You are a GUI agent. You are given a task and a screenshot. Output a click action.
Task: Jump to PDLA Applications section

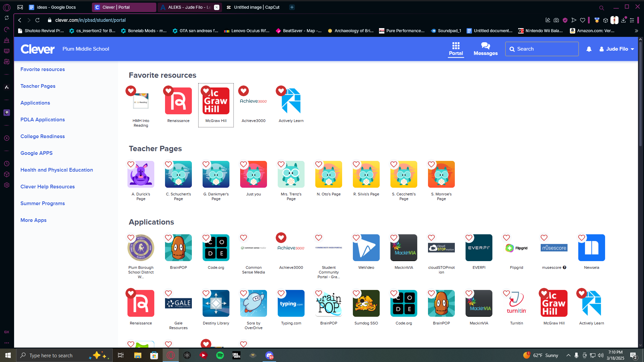point(43,120)
